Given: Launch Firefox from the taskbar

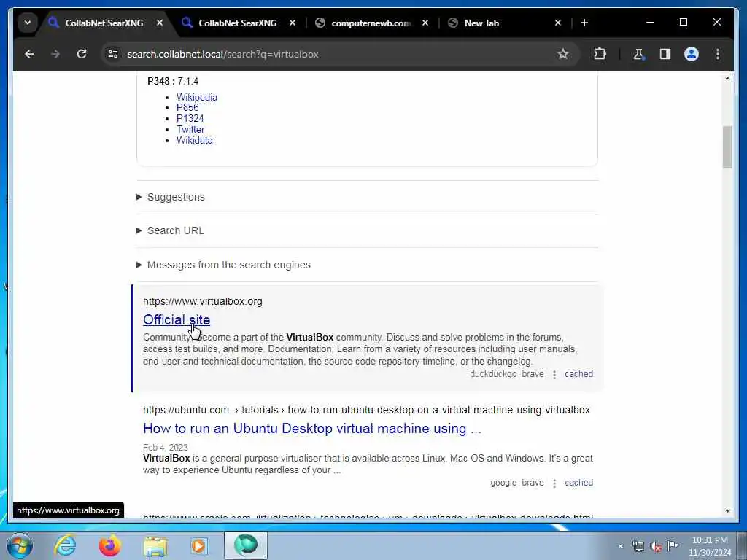Looking at the screenshot, I should tap(109, 545).
